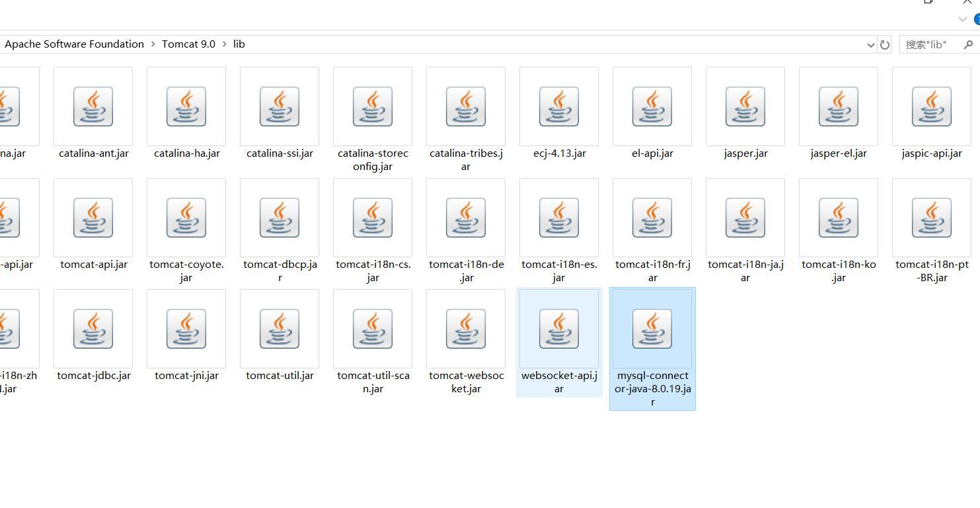The image size is (980, 508).
Task: Navigate to Tomcat 9.0 breadcrumb
Action: pyautogui.click(x=188, y=44)
